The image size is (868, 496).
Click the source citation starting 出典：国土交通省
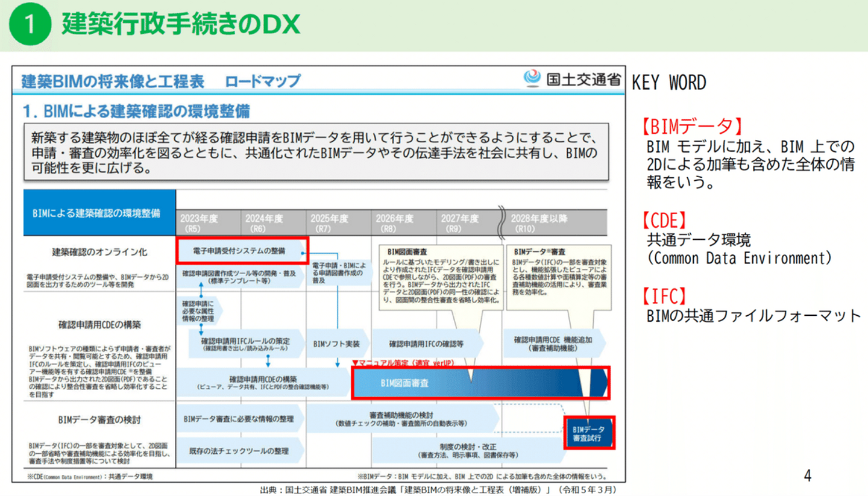438,490
